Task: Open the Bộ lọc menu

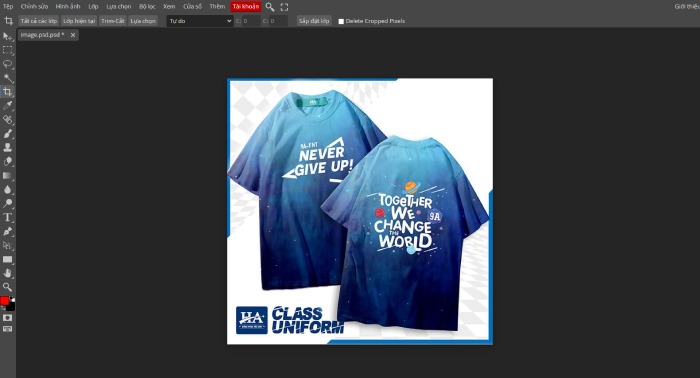Action: pyautogui.click(x=147, y=6)
